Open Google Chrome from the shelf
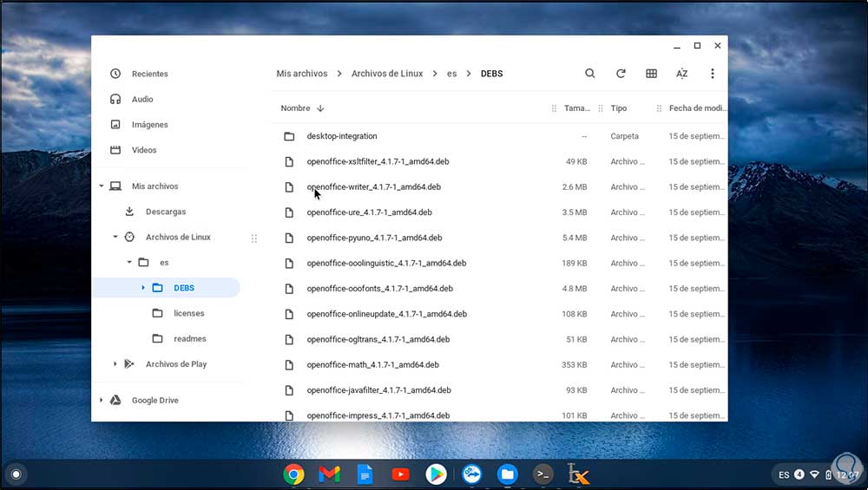 pyautogui.click(x=293, y=474)
